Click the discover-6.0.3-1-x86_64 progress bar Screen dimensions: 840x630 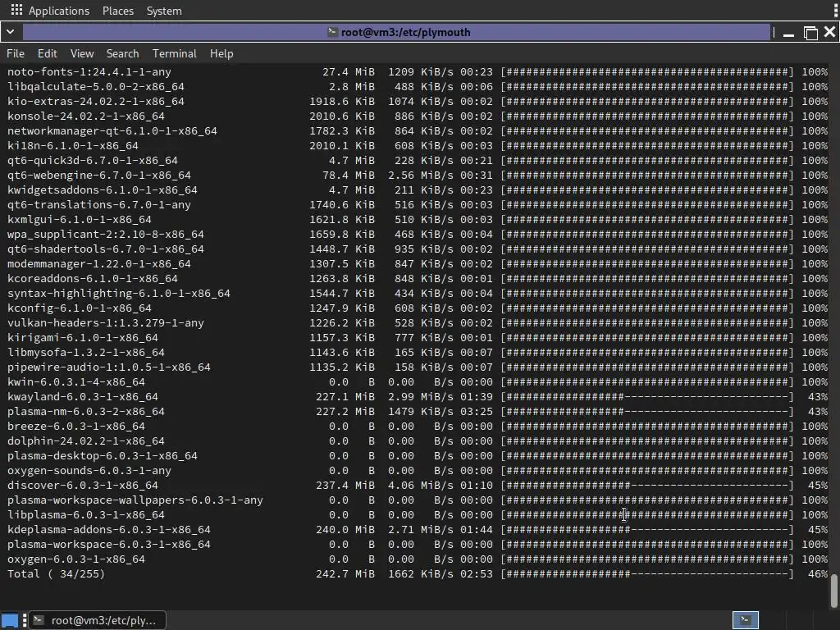pos(647,486)
